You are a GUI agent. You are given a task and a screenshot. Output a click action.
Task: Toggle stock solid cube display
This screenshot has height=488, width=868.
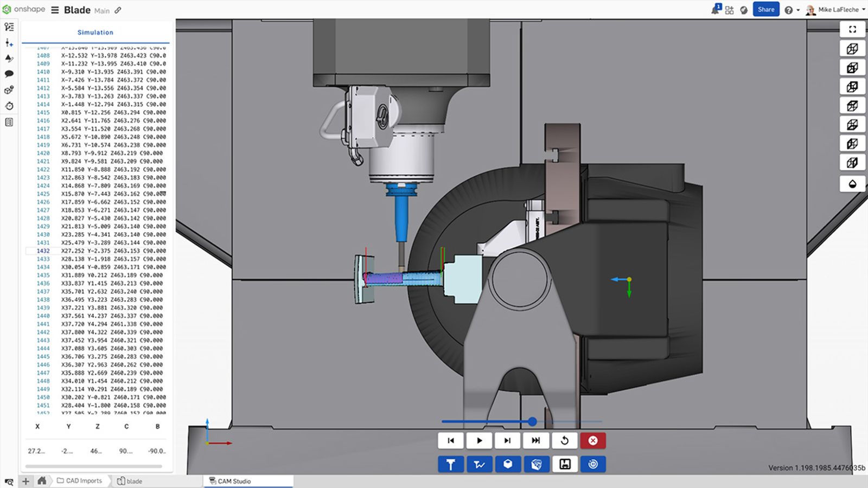[508, 464]
